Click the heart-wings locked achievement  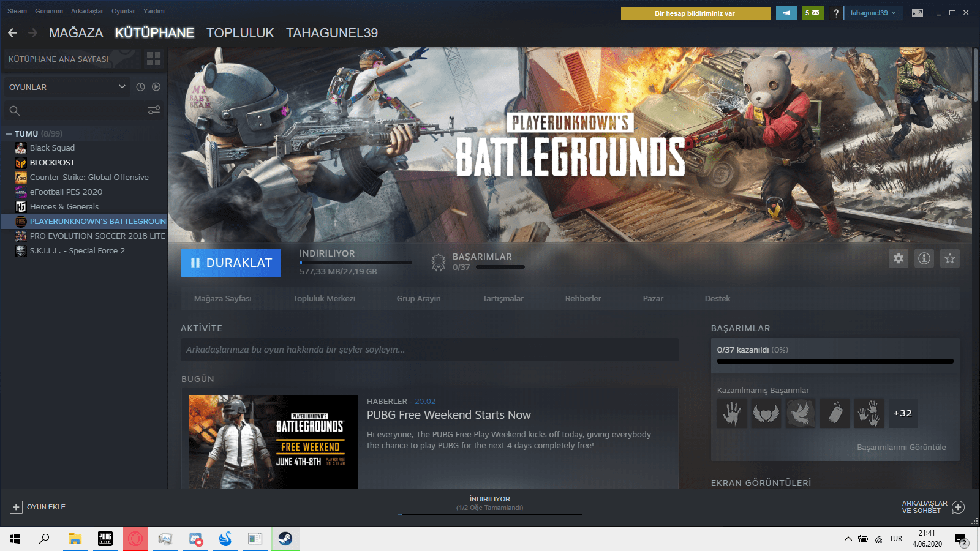(766, 413)
